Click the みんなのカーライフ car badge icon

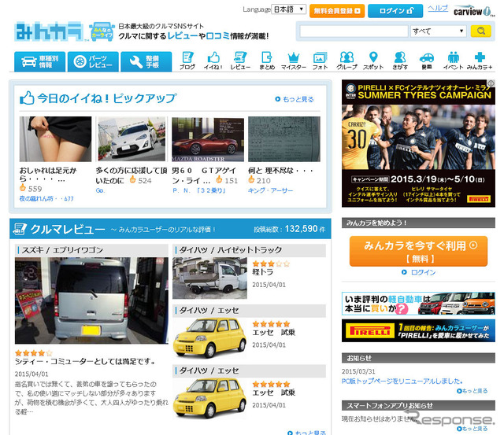(x=102, y=31)
